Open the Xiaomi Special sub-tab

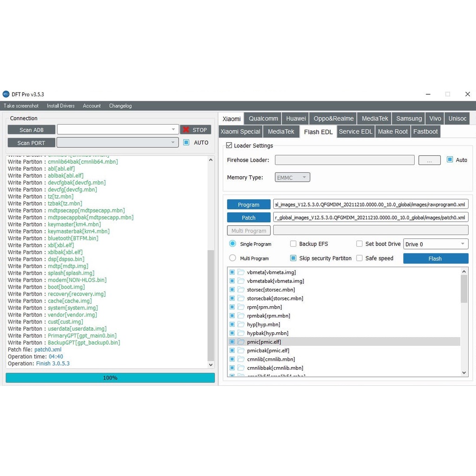pyautogui.click(x=240, y=132)
